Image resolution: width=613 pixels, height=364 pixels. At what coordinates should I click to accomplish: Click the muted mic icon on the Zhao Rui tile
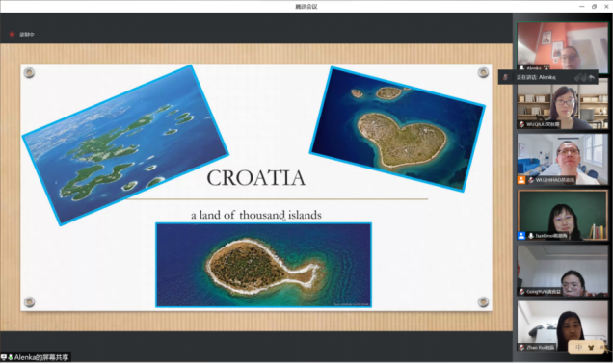click(x=521, y=348)
